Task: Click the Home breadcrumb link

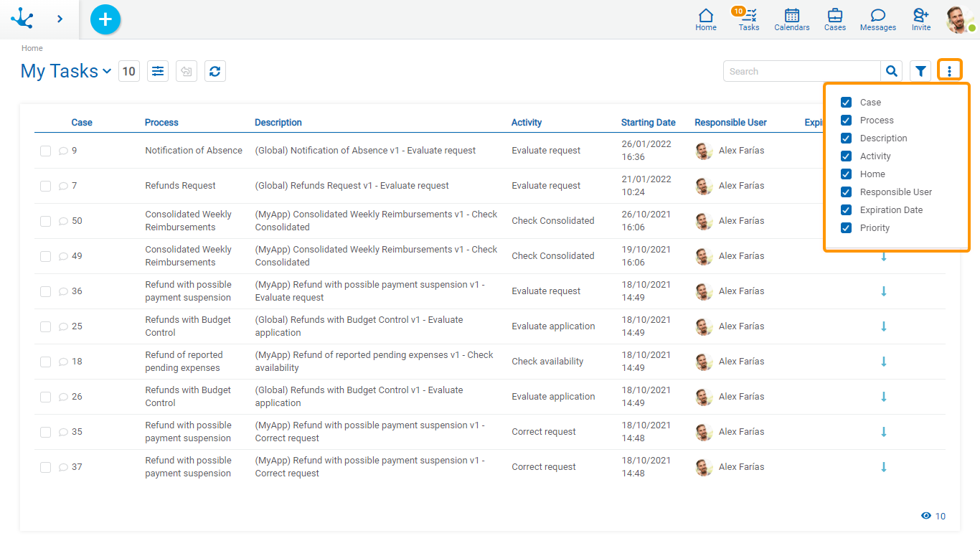Action: pos(32,48)
